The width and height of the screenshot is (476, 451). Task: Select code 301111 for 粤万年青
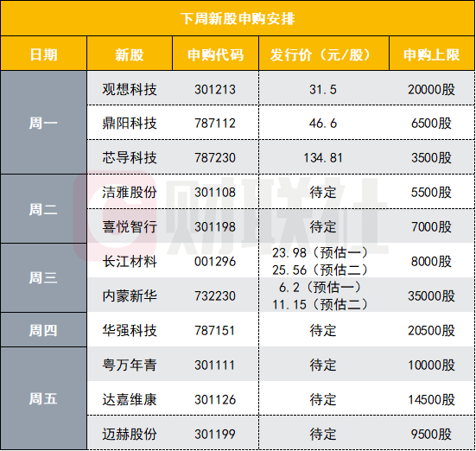coord(215,365)
